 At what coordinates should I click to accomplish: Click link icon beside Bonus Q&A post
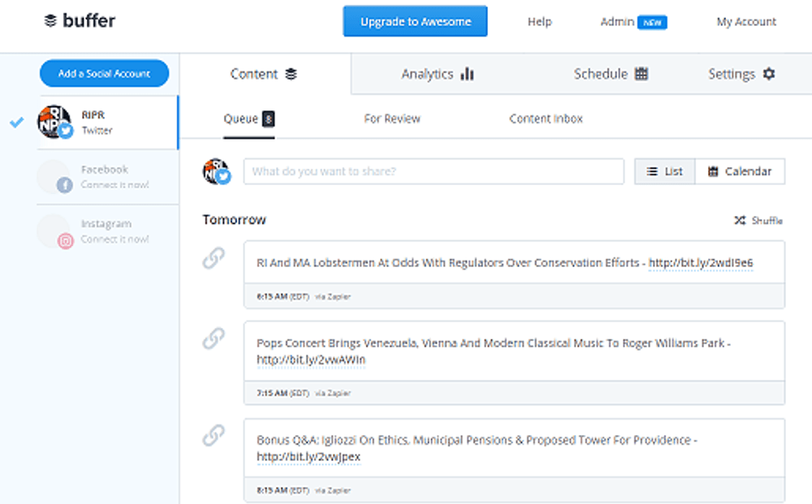point(214,436)
